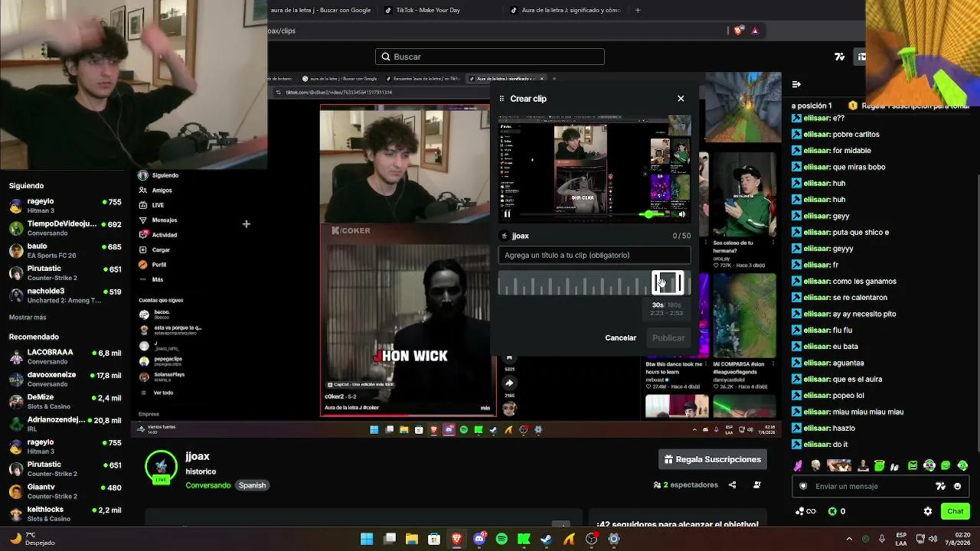Open LACOBRAAA recommended channel
Screen dimensions: 980x551
point(65,357)
